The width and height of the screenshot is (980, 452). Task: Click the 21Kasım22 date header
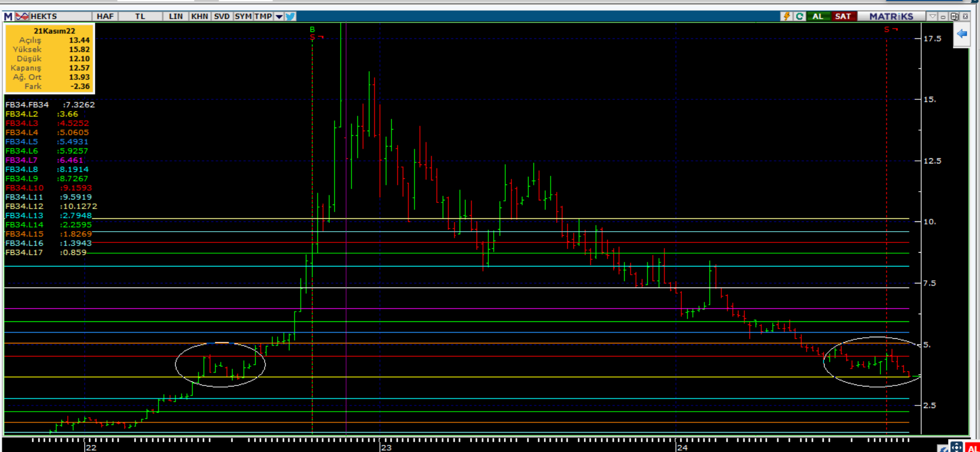click(54, 31)
